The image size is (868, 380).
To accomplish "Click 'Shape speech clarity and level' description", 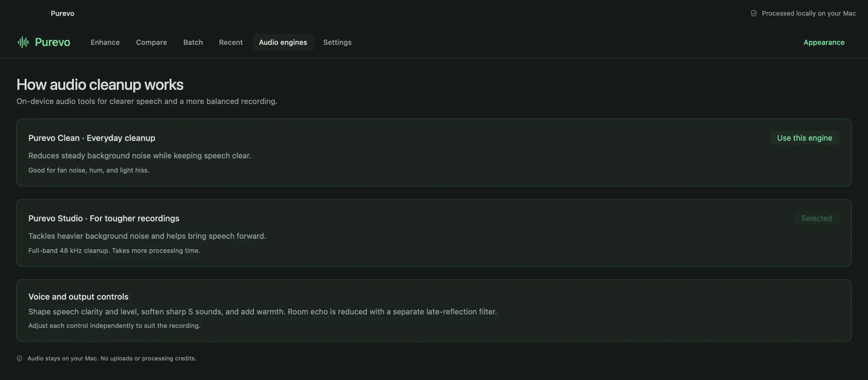I will click(x=263, y=311).
